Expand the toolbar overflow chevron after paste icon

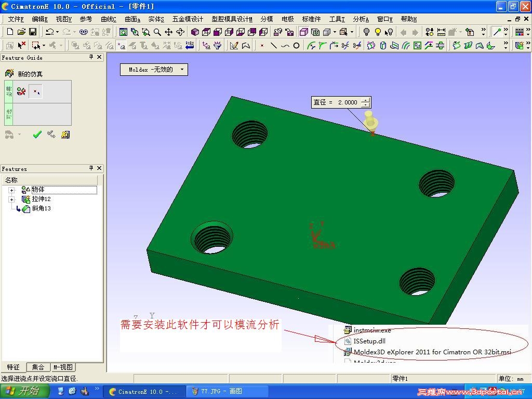[484, 32]
